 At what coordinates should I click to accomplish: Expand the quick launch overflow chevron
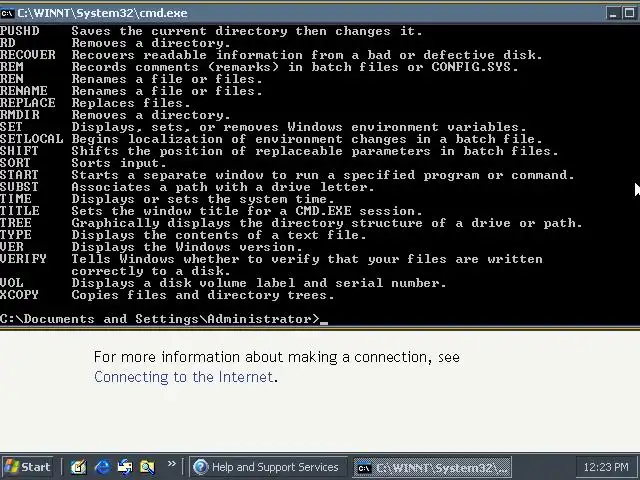coord(171,463)
